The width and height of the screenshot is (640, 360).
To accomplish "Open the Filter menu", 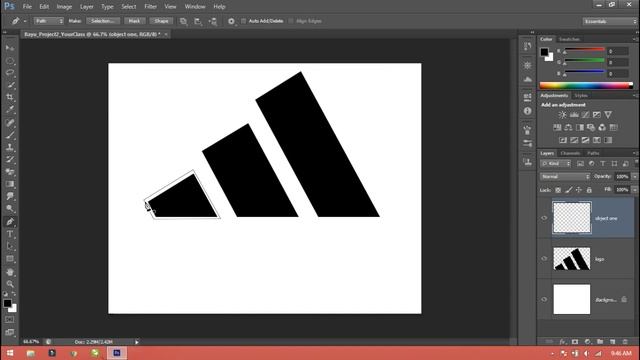I will click(x=150, y=7).
